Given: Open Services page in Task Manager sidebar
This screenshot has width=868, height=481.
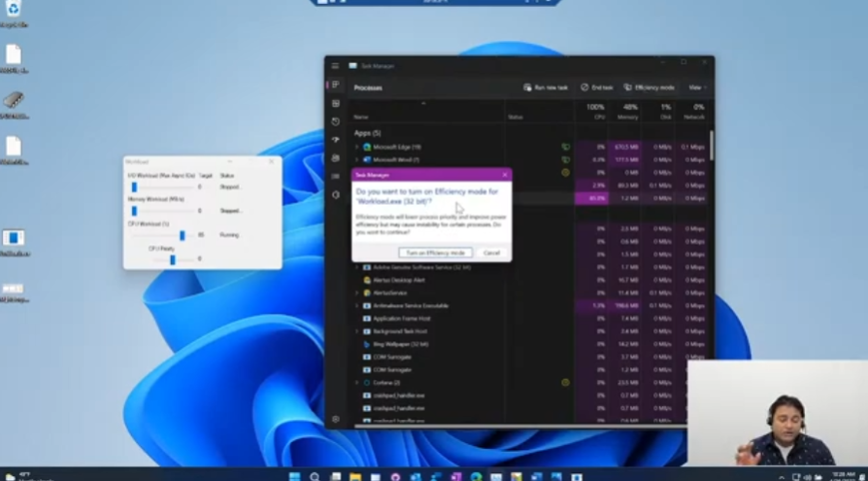Looking at the screenshot, I should (336, 194).
